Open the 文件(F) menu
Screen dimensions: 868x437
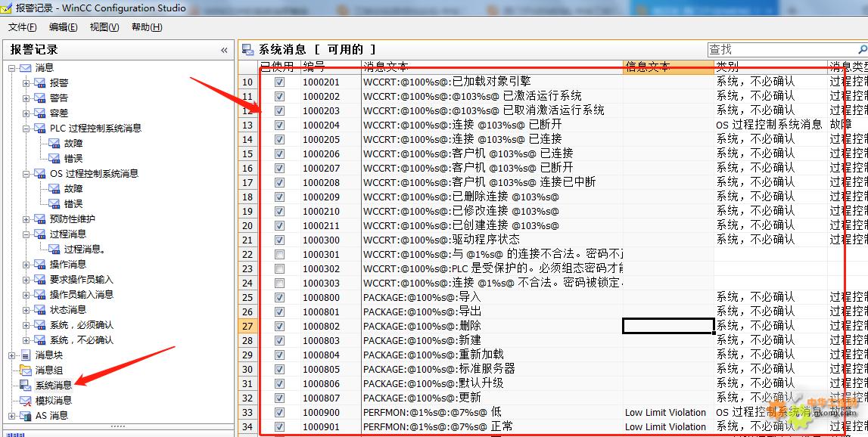click(x=22, y=27)
